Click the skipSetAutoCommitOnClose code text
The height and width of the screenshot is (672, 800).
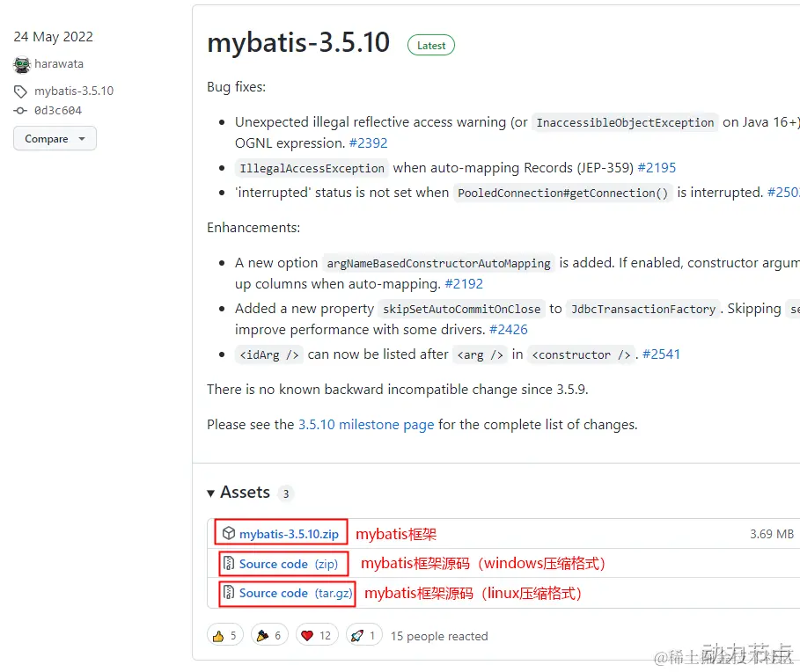pyautogui.click(x=461, y=310)
